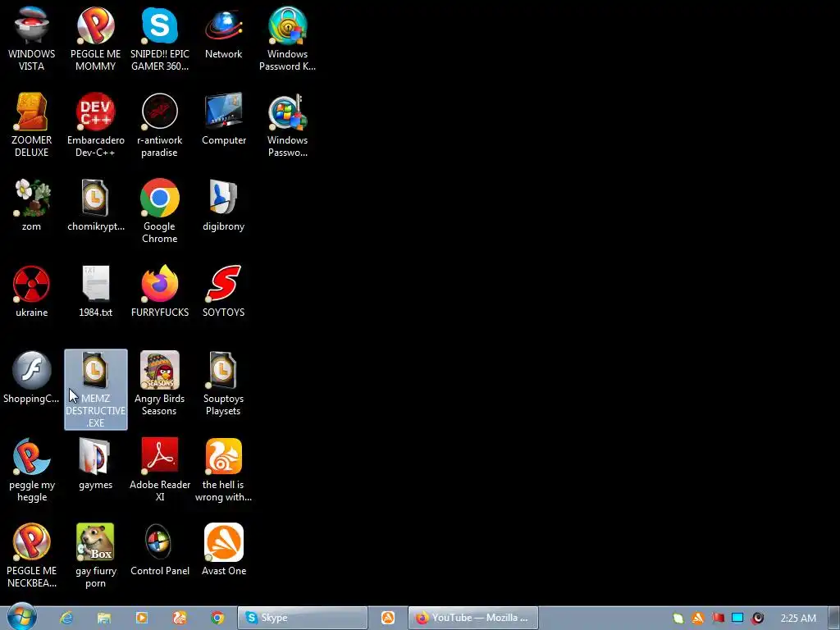The height and width of the screenshot is (630, 840).
Task: Select the Google Chrome desktop shortcut
Action: click(x=160, y=211)
